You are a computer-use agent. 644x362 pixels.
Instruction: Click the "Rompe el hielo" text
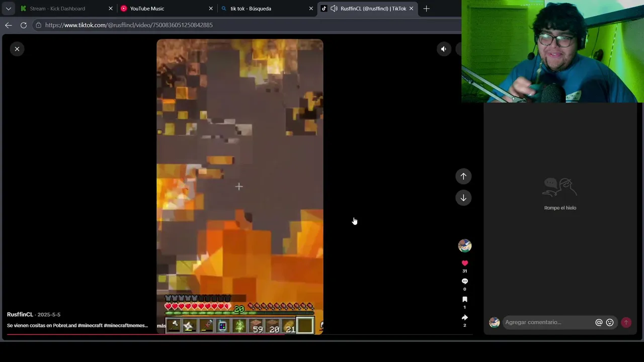(560, 208)
